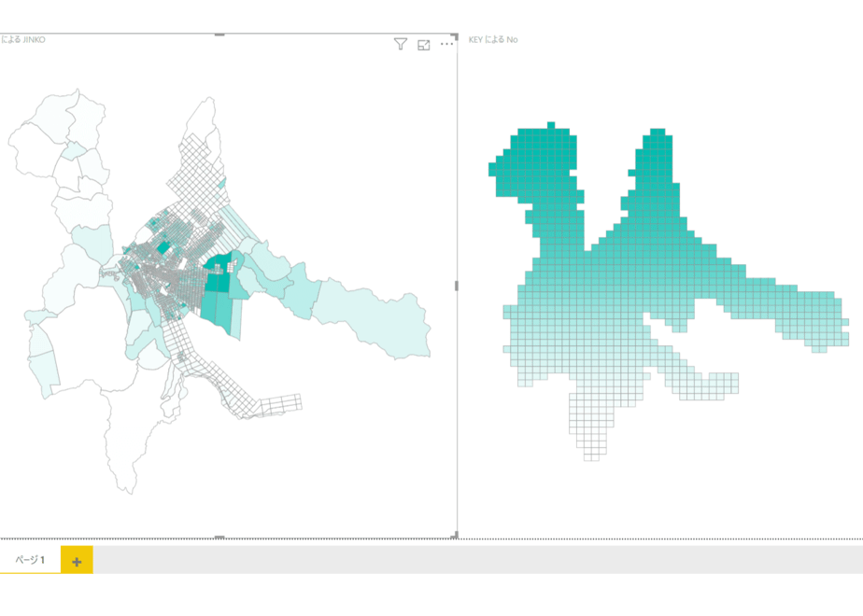The width and height of the screenshot is (863, 616).
Task: Open the more options ellipsis menu
Action: (x=446, y=44)
